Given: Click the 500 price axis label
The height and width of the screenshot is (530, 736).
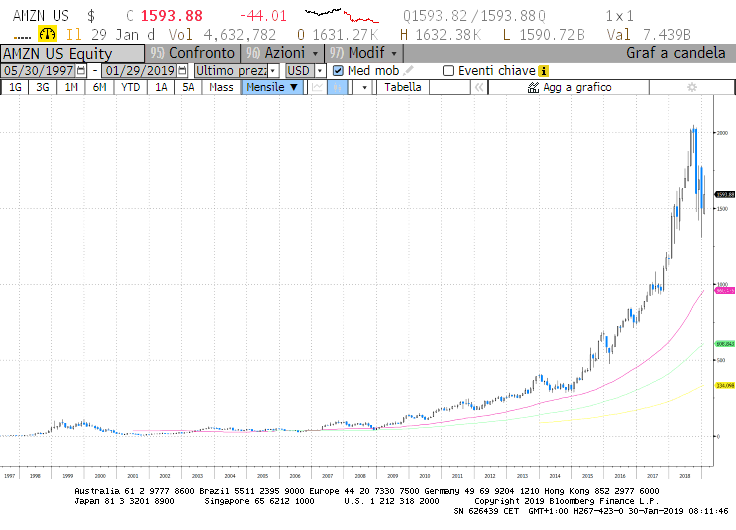Looking at the screenshot, I should (721, 361).
